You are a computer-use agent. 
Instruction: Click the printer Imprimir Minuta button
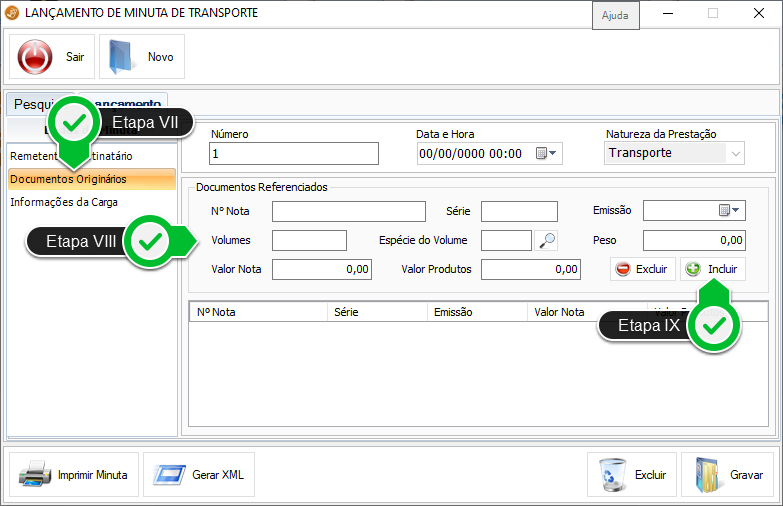pyautogui.click(x=74, y=475)
